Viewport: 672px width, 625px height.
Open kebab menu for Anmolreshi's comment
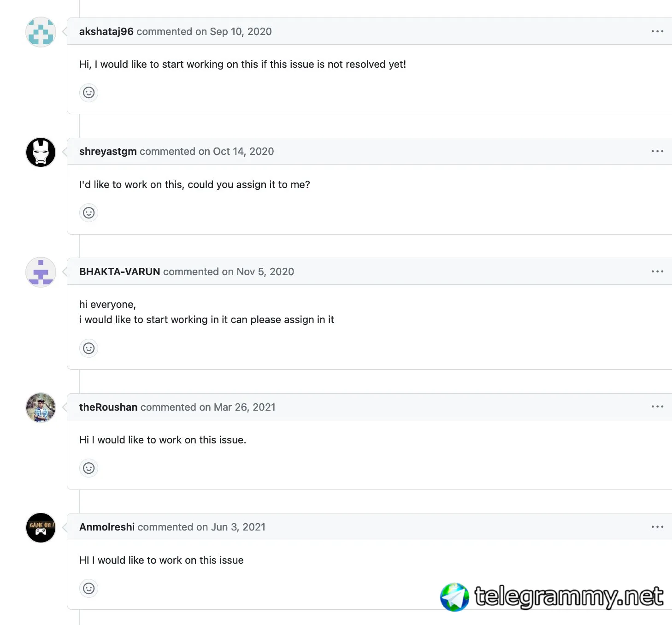click(657, 527)
